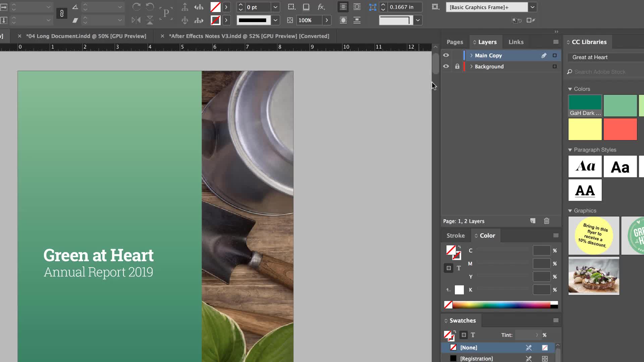Open the fx effects menu icon
644x362 pixels.
(x=321, y=7)
